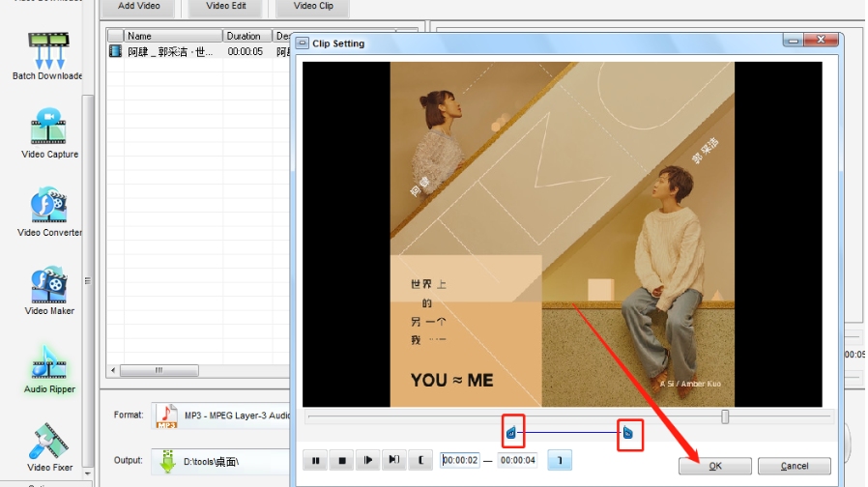Click the Duration column header
The image size is (868, 487).
247,36
